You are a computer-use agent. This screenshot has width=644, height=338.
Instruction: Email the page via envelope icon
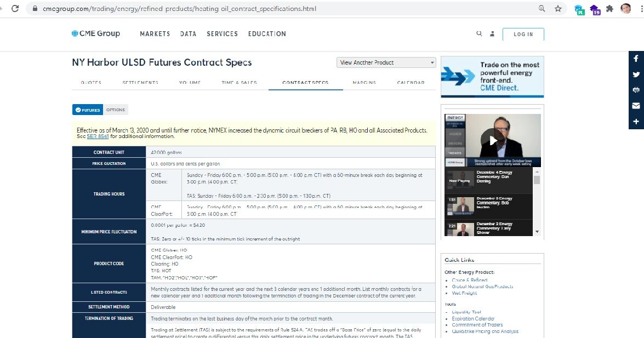click(x=636, y=106)
